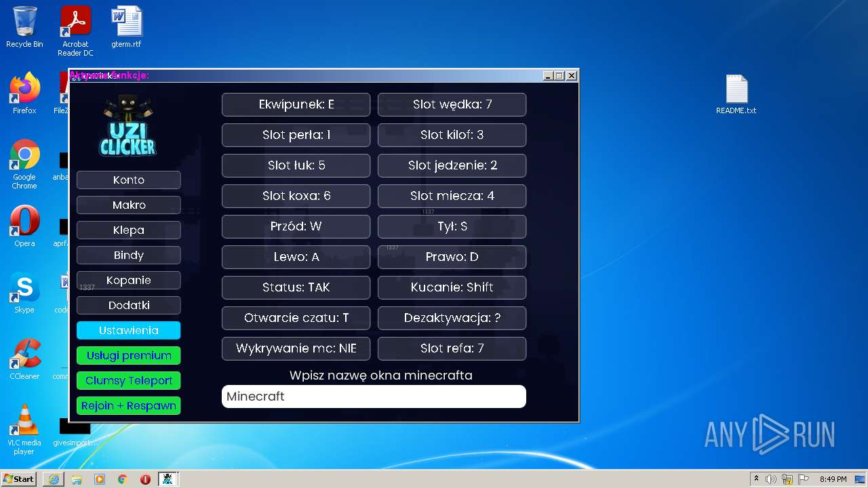Viewport: 868px width, 488px height.
Task: Click the Slot koxa: 6 button
Action: 296,196
